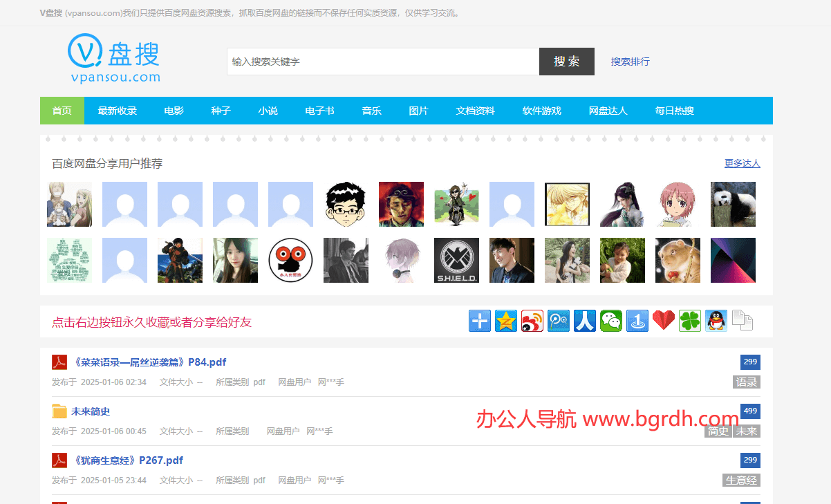Viewport: 831px width, 504px height.
Task: Share via Renren icon
Action: 585,321
